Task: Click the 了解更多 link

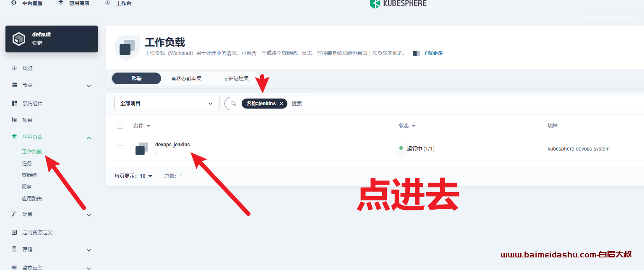Action: click(433, 53)
